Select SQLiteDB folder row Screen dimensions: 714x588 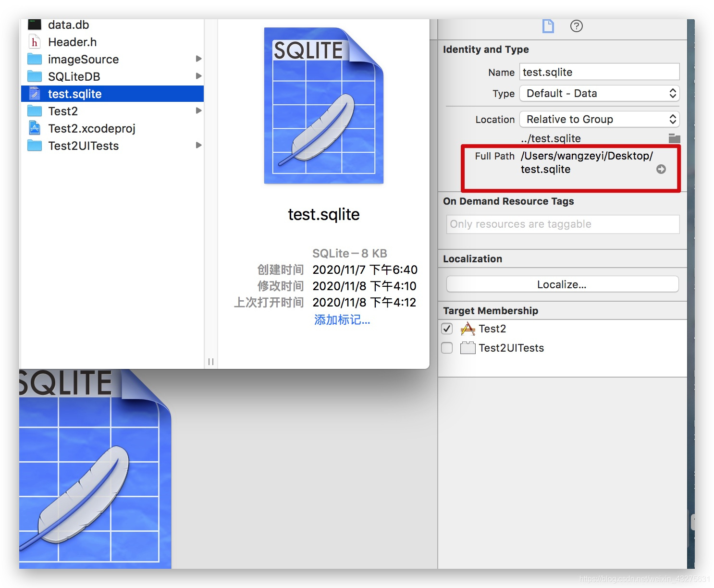[112, 76]
